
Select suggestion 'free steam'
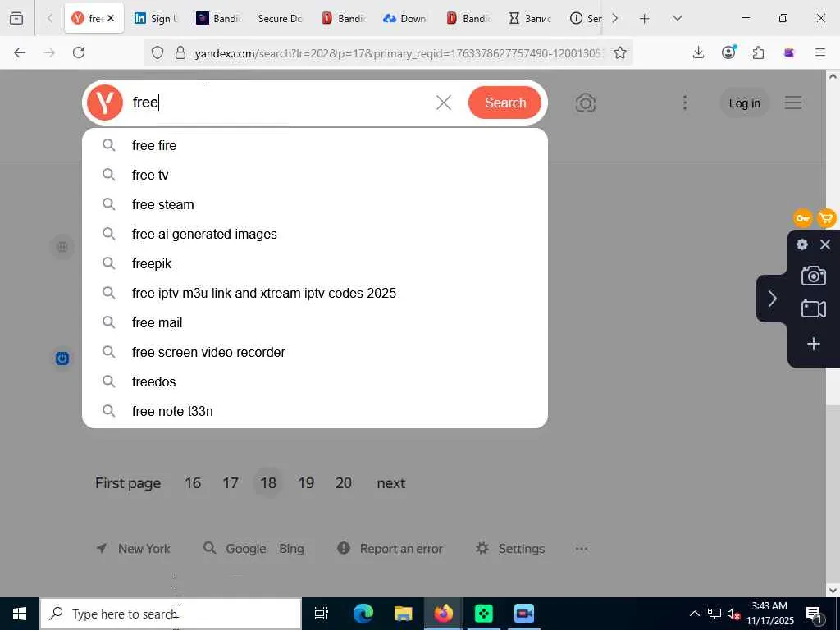coord(315,204)
